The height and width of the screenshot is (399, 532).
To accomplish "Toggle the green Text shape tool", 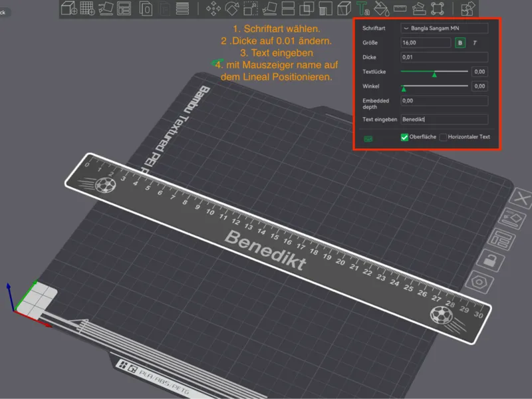I will [362, 9].
